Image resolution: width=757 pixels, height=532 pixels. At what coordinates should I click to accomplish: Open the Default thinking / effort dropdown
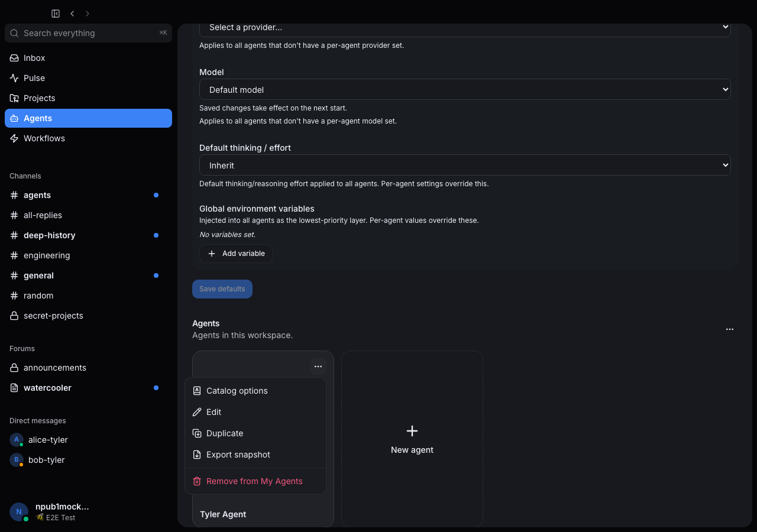(465, 165)
